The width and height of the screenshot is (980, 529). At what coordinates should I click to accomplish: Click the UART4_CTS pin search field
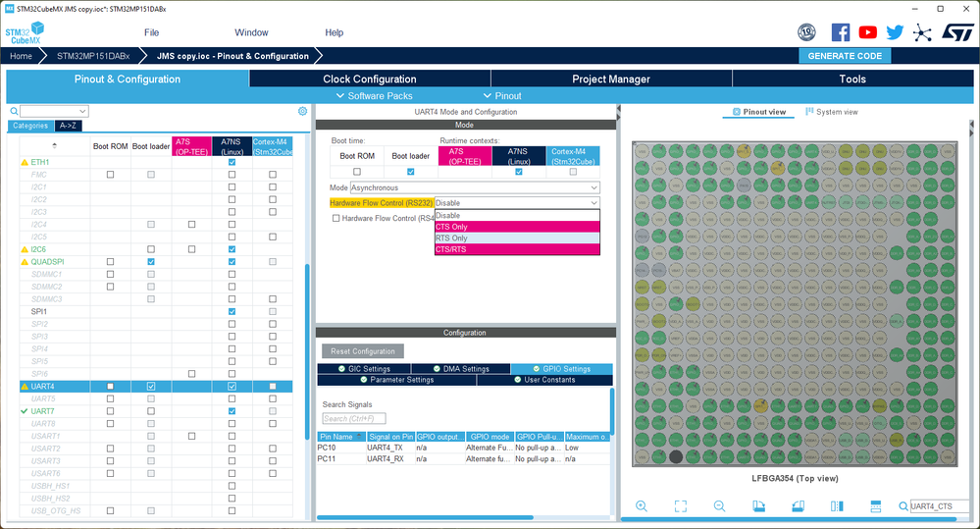pos(940,505)
